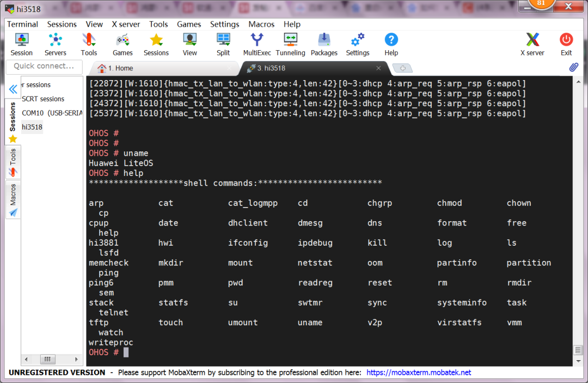Click the View toolbar icon
The height and width of the screenshot is (383, 588).
coord(190,44)
